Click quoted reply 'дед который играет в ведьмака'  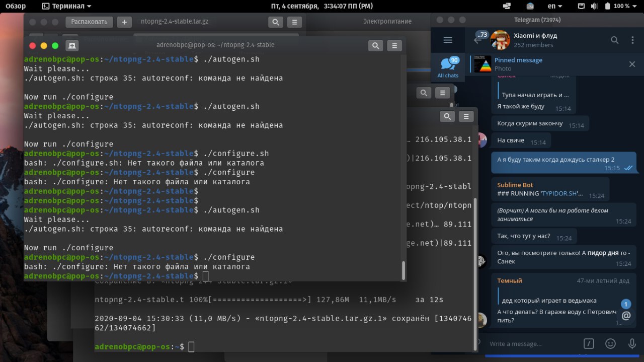(549, 301)
